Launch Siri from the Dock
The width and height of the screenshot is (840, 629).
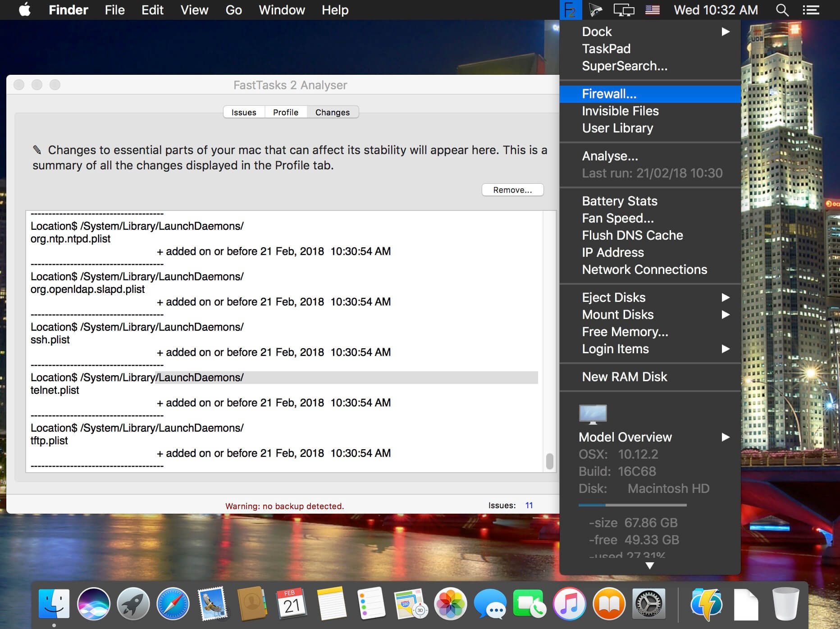pos(94,604)
